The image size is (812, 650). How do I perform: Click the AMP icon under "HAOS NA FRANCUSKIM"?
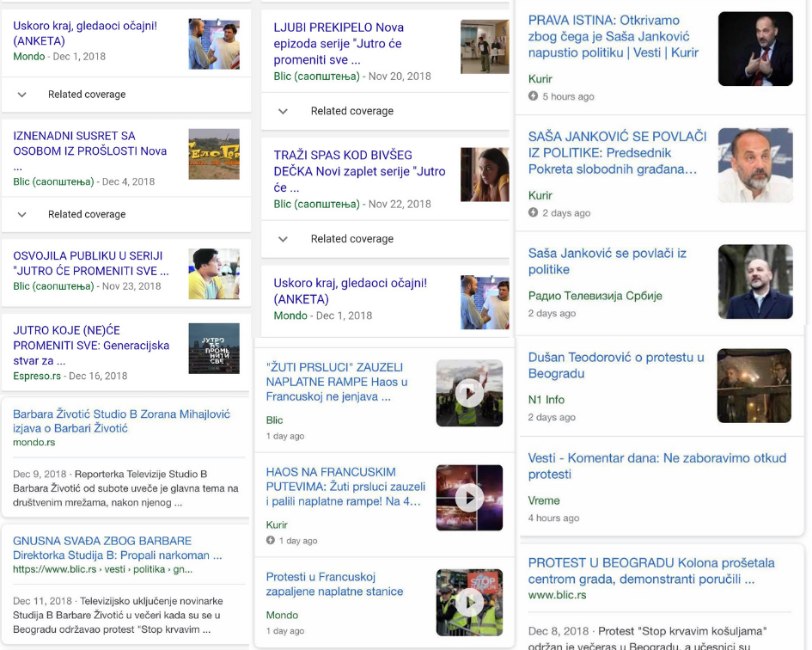[x=272, y=541]
